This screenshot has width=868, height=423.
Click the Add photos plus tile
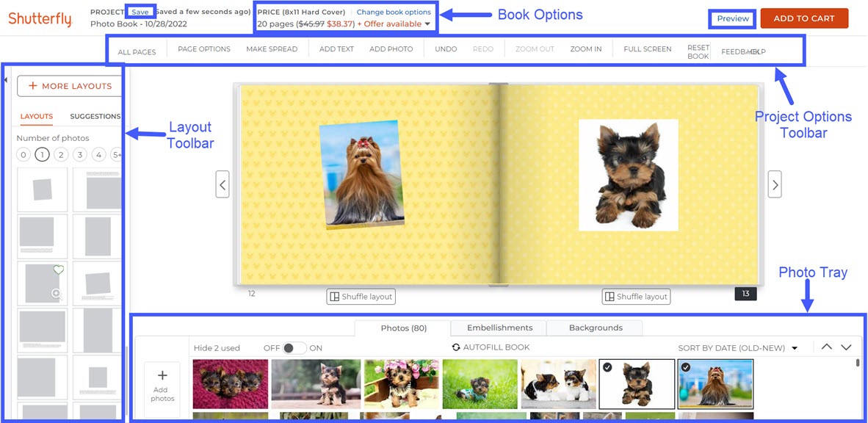click(162, 383)
